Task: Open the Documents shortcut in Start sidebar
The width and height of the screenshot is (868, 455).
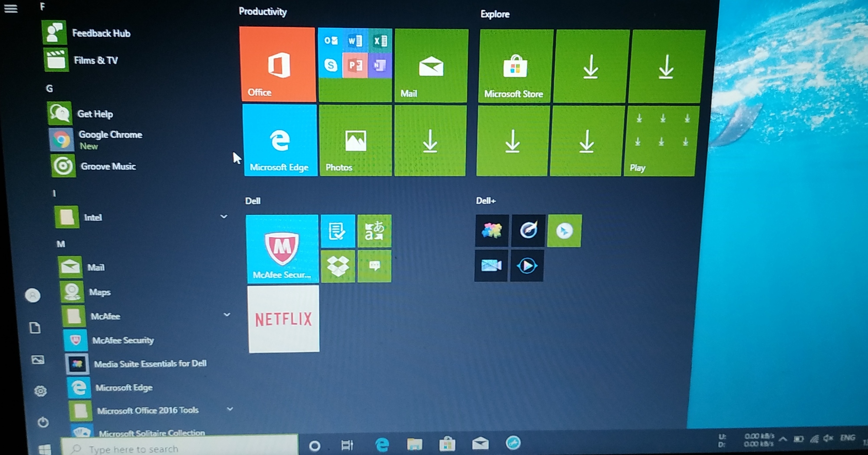Action: pos(35,327)
